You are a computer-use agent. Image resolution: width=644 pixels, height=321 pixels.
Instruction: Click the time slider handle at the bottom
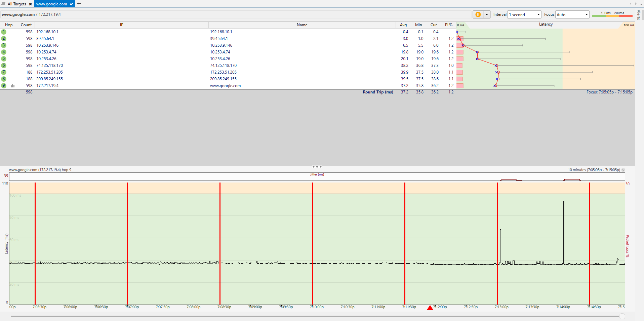(x=622, y=316)
